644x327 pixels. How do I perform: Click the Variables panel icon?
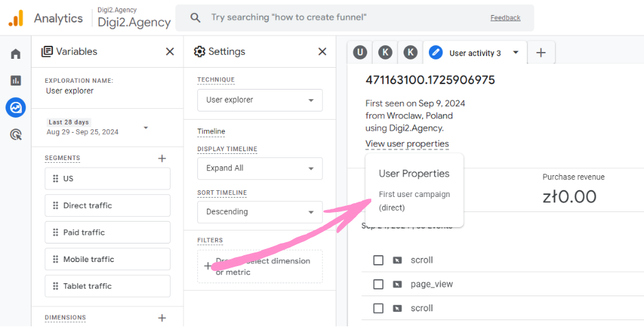47,51
